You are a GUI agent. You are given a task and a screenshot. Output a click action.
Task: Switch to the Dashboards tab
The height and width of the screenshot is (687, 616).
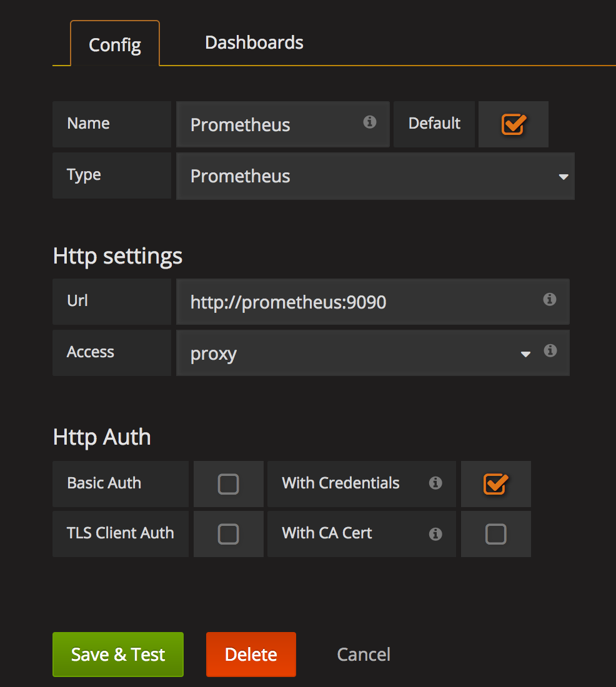click(254, 42)
